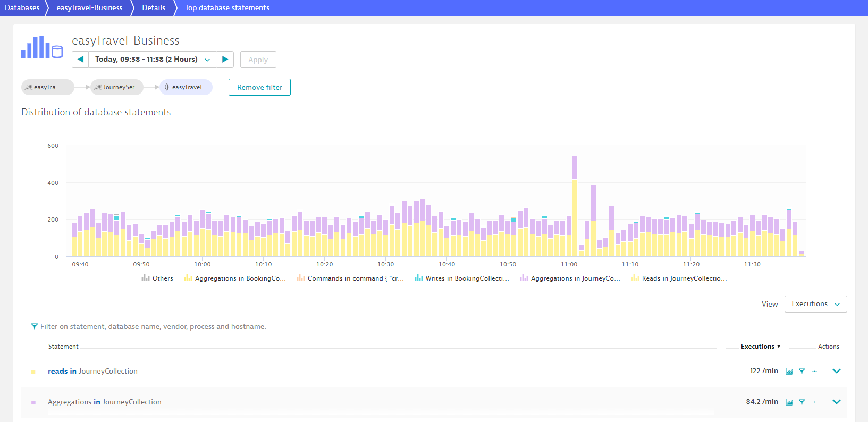Open the Databases breadcrumb

[x=22, y=8]
